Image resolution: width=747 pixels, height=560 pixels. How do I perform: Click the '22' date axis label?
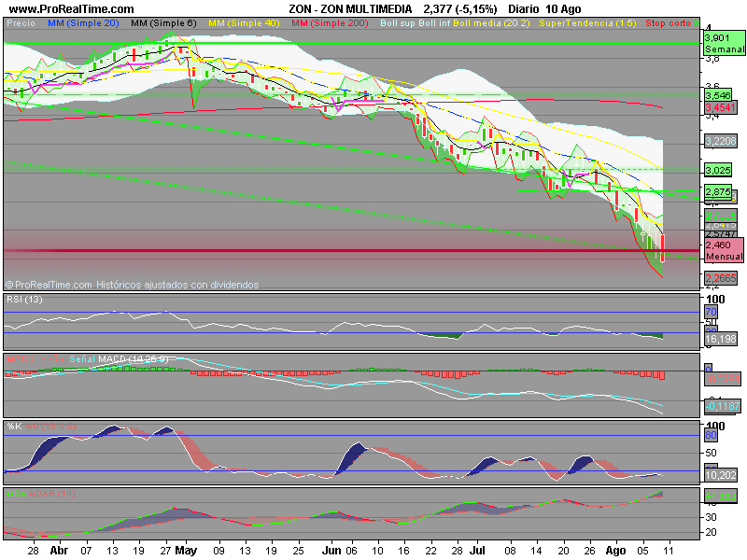430,551
